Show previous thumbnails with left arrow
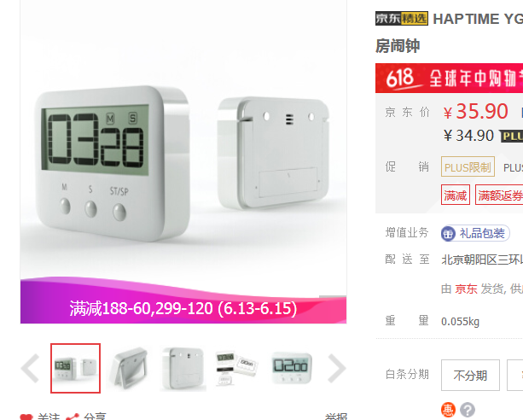 point(31,368)
